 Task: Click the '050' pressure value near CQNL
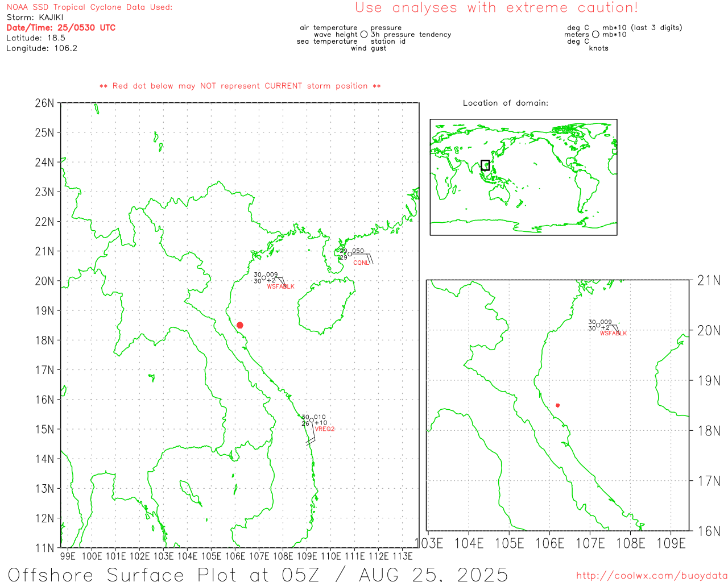click(358, 251)
